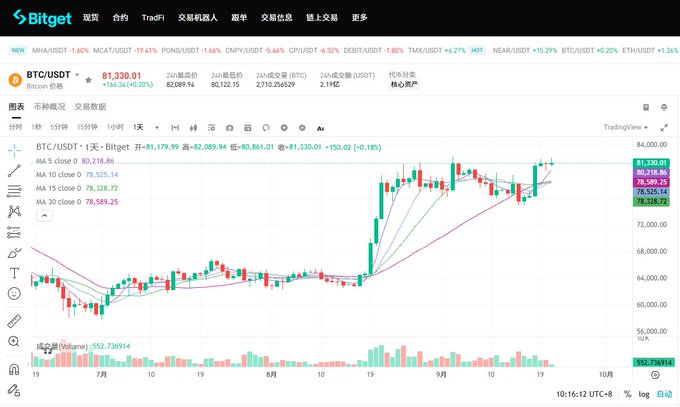
Task: Click the Bitget logo
Action: pyautogui.click(x=42, y=18)
